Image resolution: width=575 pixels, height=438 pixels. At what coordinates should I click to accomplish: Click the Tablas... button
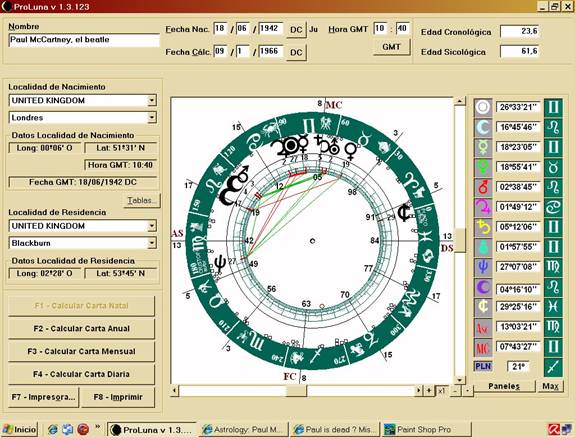142,201
